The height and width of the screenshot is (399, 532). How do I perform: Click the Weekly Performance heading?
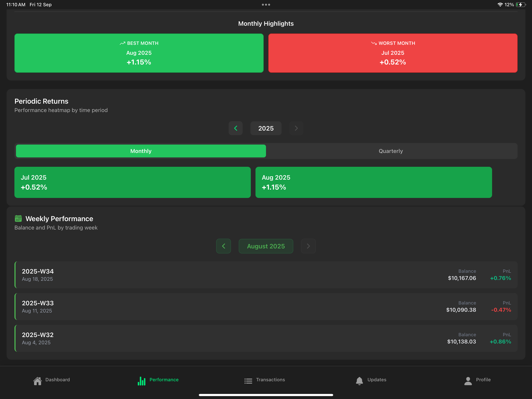click(59, 219)
